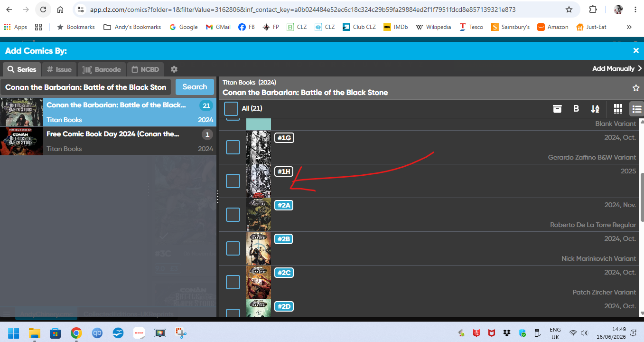Click the #2B issue badge
Image resolution: width=644 pixels, height=342 pixels.
point(283,239)
